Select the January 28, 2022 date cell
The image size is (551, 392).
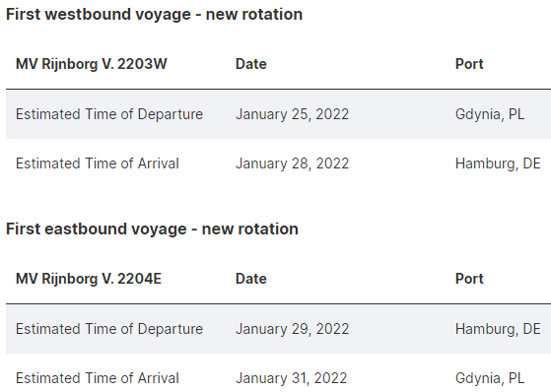coord(292,163)
